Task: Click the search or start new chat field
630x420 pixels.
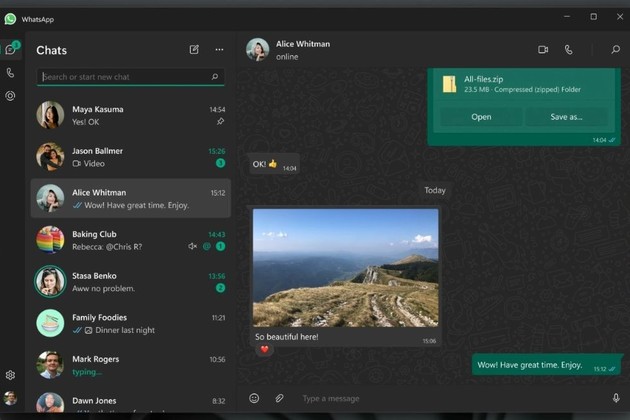Action: (125, 77)
